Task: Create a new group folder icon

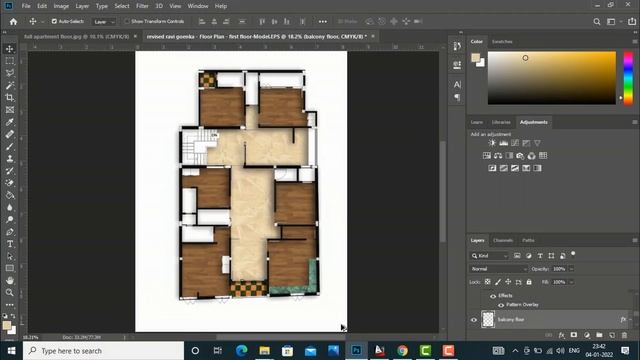Action: tap(599, 335)
